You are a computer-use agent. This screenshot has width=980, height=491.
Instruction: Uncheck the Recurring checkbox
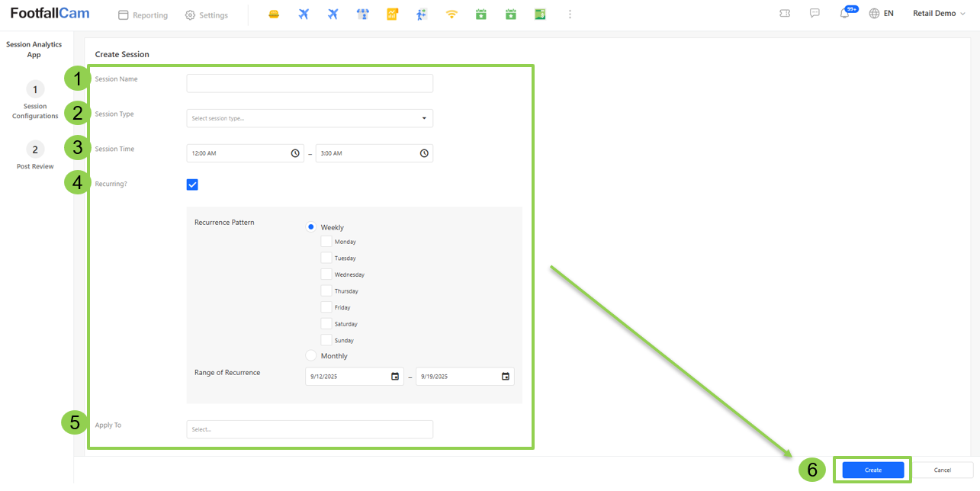192,185
